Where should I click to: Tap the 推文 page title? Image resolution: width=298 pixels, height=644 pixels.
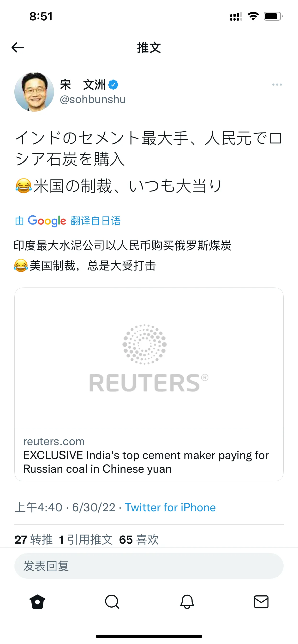[x=149, y=47]
